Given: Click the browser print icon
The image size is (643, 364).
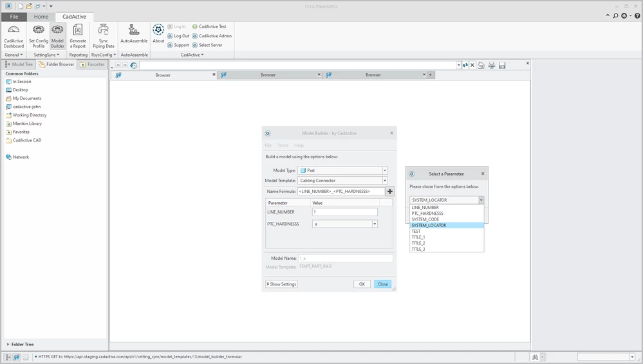Looking at the screenshot, I should point(491,65).
